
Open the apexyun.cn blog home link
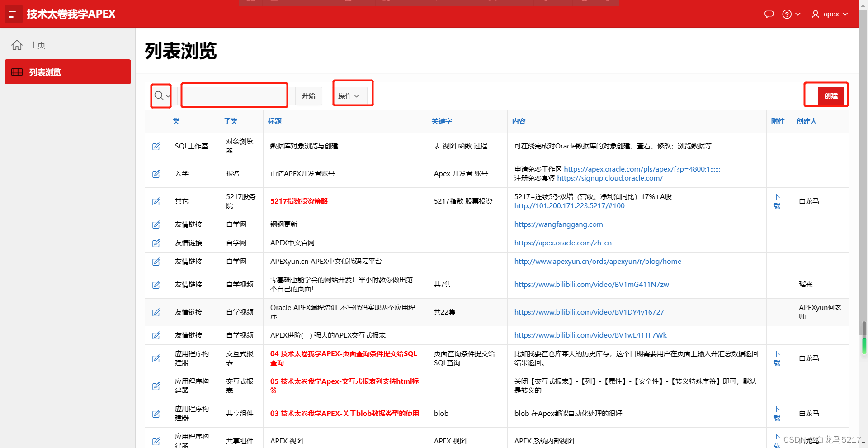tap(598, 262)
